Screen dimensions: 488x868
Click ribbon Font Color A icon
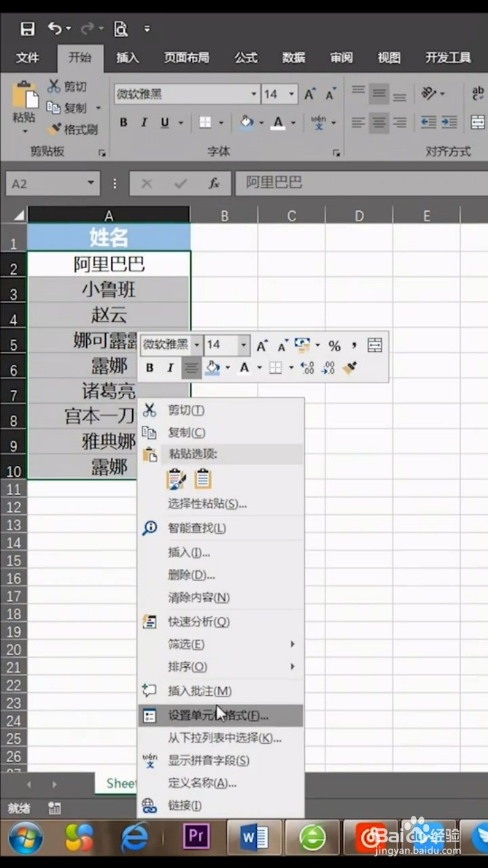tap(278, 123)
